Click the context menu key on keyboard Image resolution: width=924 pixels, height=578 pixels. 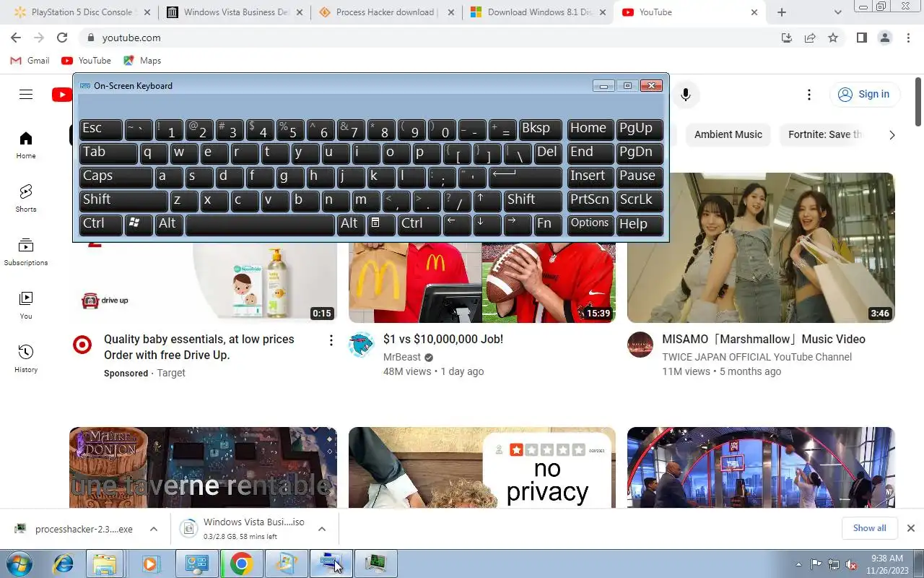381,225
